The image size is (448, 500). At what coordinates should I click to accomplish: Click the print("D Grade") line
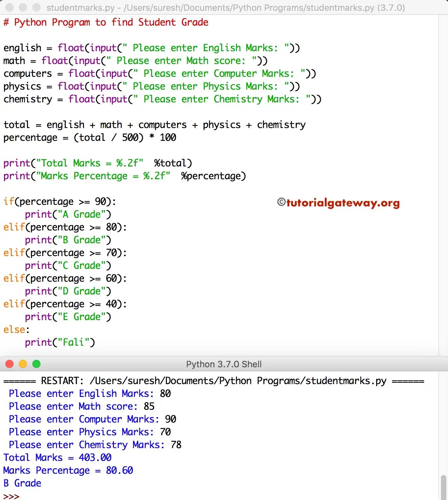point(68,291)
